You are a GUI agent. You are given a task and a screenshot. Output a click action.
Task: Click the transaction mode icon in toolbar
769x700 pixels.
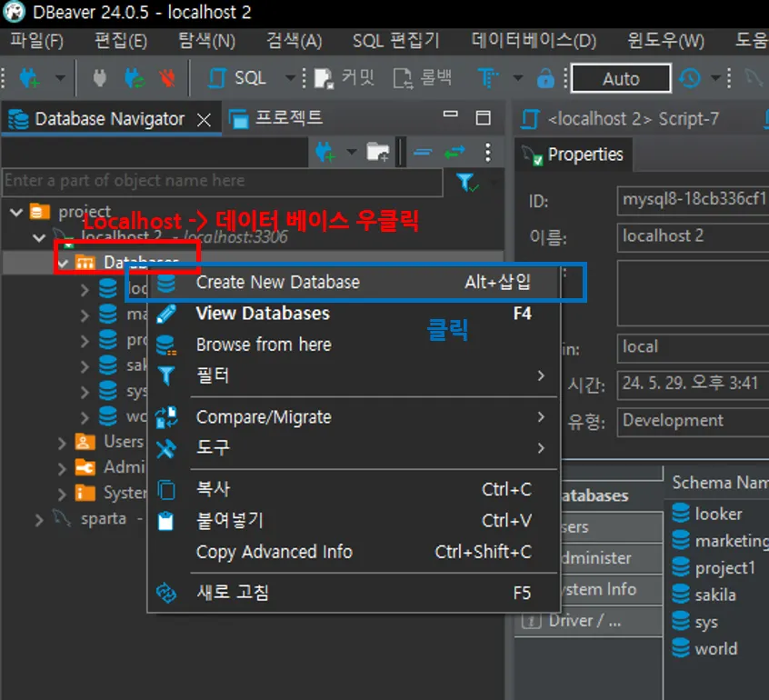pyautogui.click(x=488, y=77)
